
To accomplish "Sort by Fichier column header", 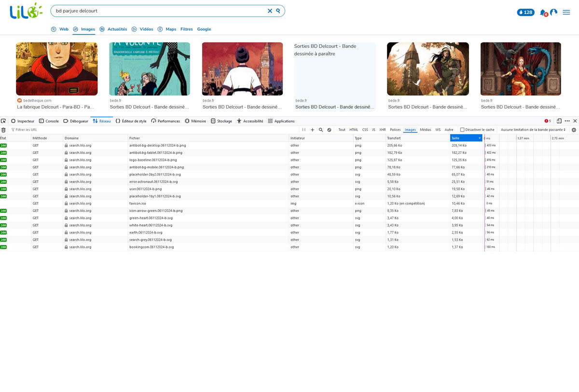I will click(x=208, y=138).
